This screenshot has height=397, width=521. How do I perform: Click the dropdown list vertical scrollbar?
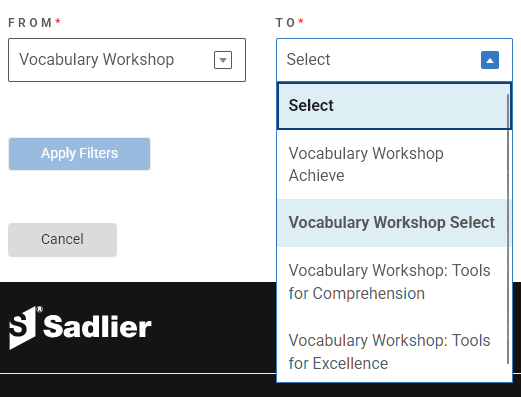coord(508,229)
